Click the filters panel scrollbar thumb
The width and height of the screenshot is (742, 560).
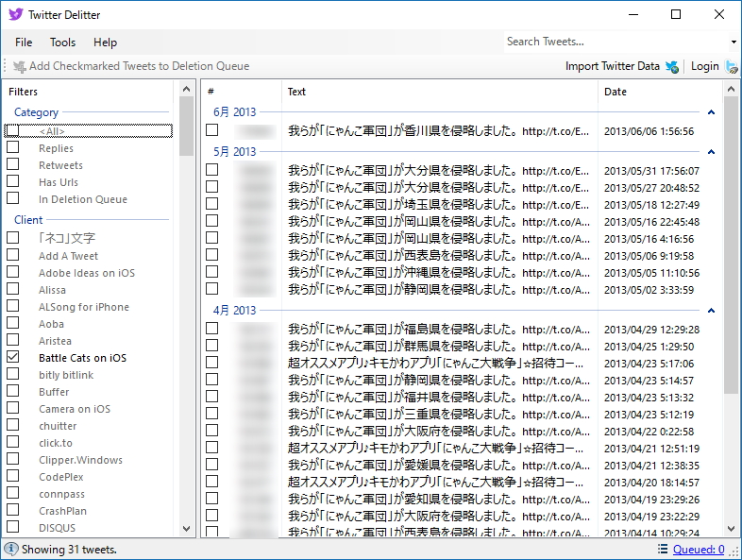point(187,127)
